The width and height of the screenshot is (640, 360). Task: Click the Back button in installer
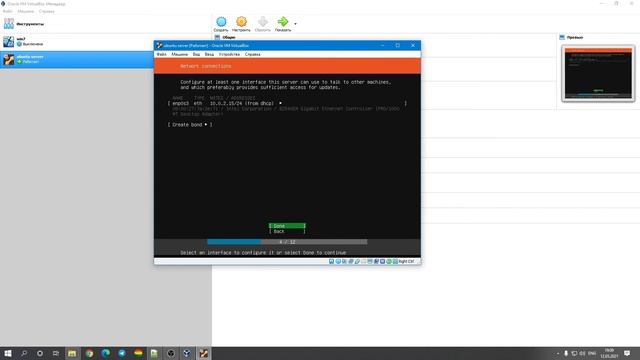coord(287,231)
